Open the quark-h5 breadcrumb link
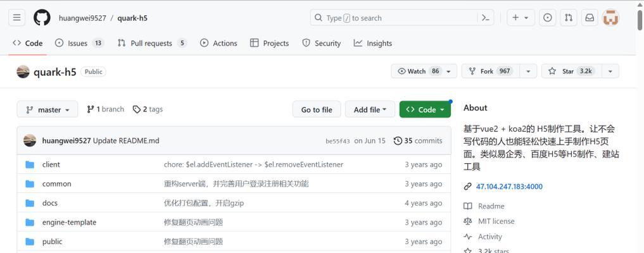 click(x=132, y=18)
